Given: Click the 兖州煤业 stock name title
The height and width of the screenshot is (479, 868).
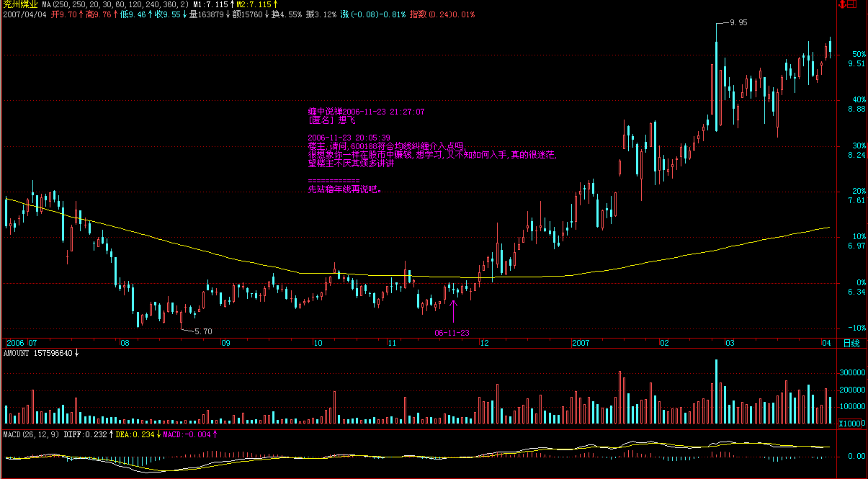Looking at the screenshot, I should (19, 4).
